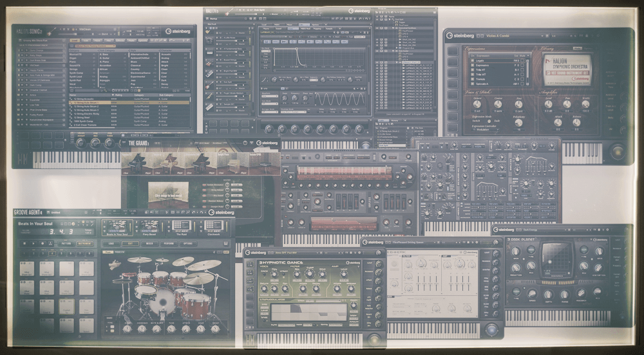
Task: Switch to the Load tab in HALion Sonic
Action: tap(74, 41)
